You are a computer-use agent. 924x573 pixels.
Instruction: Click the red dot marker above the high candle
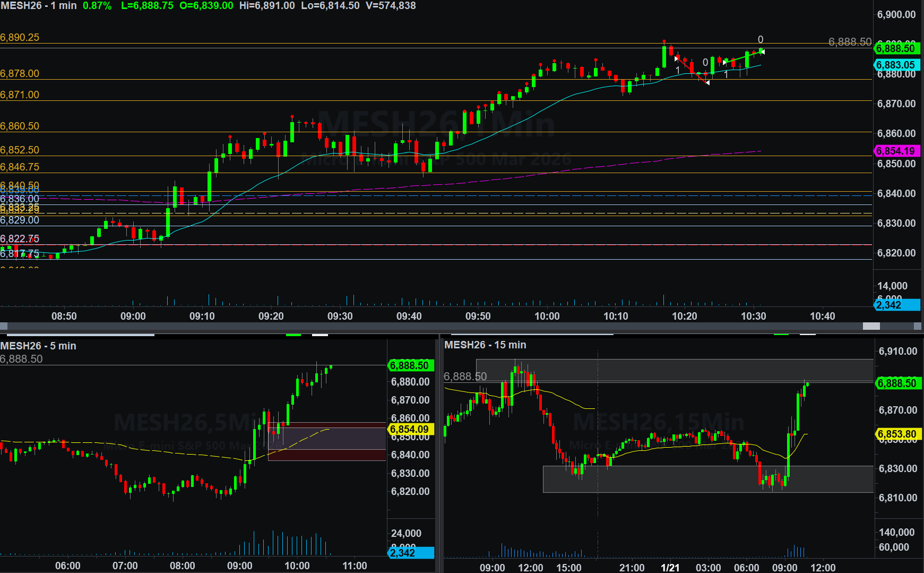pyautogui.click(x=664, y=41)
